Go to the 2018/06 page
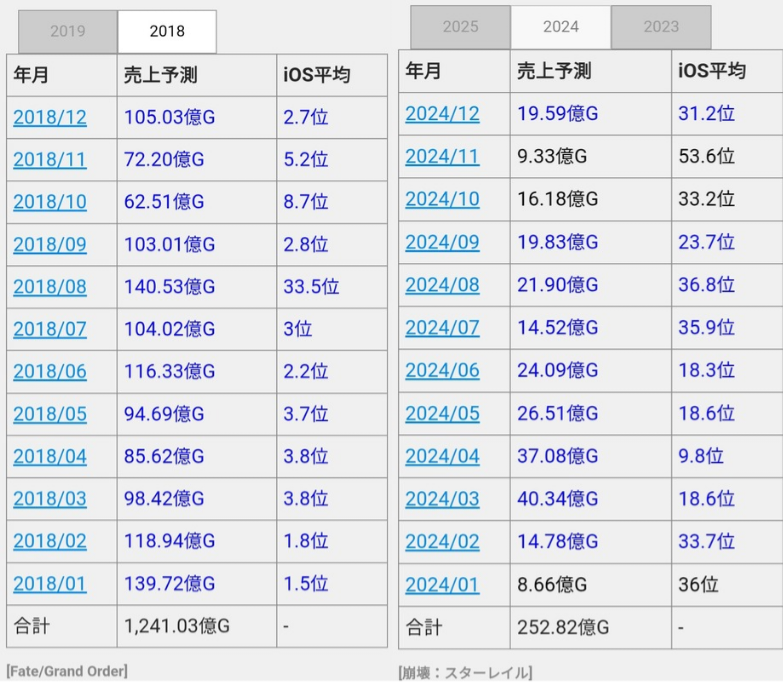783x684 pixels. 50,371
